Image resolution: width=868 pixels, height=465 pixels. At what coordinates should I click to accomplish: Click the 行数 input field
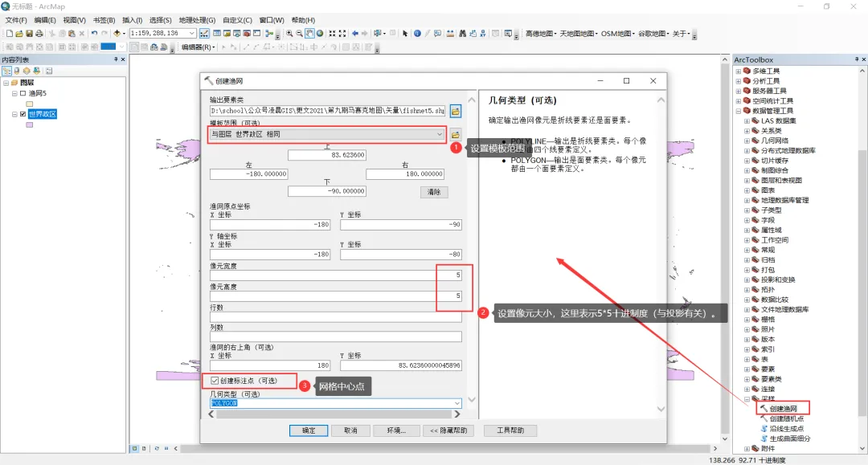point(335,316)
